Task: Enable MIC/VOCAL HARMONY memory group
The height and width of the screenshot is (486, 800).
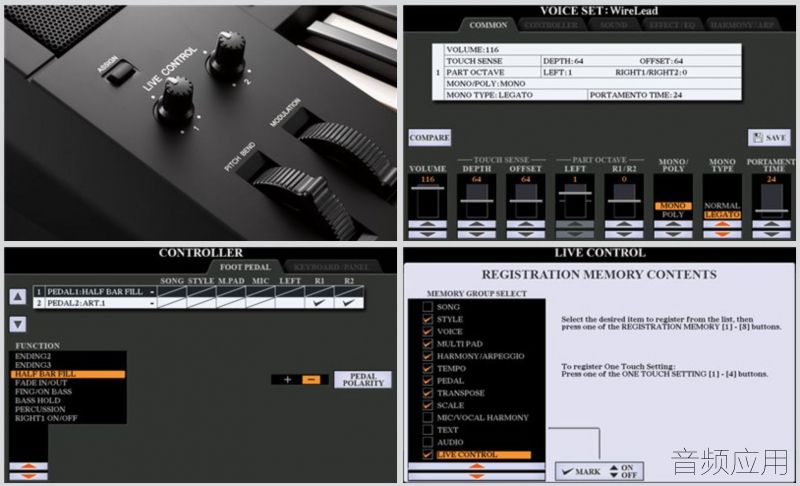Action: tap(428, 417)
